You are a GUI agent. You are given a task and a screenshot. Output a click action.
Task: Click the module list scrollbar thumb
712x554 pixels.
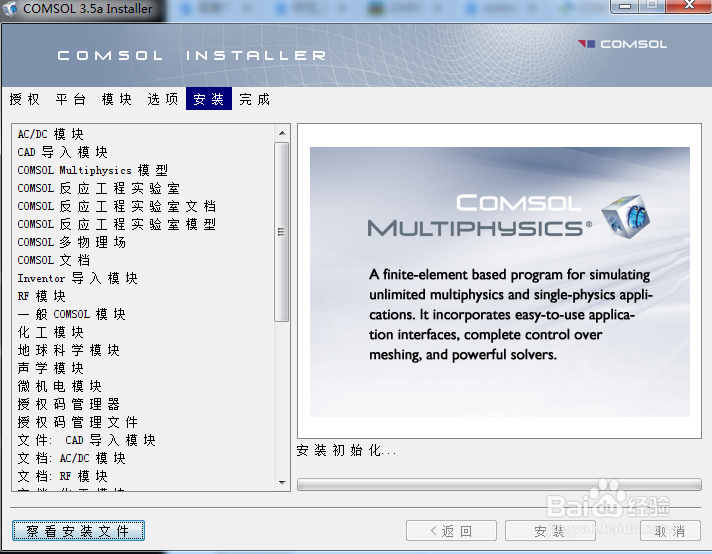(x=282, y=232)
